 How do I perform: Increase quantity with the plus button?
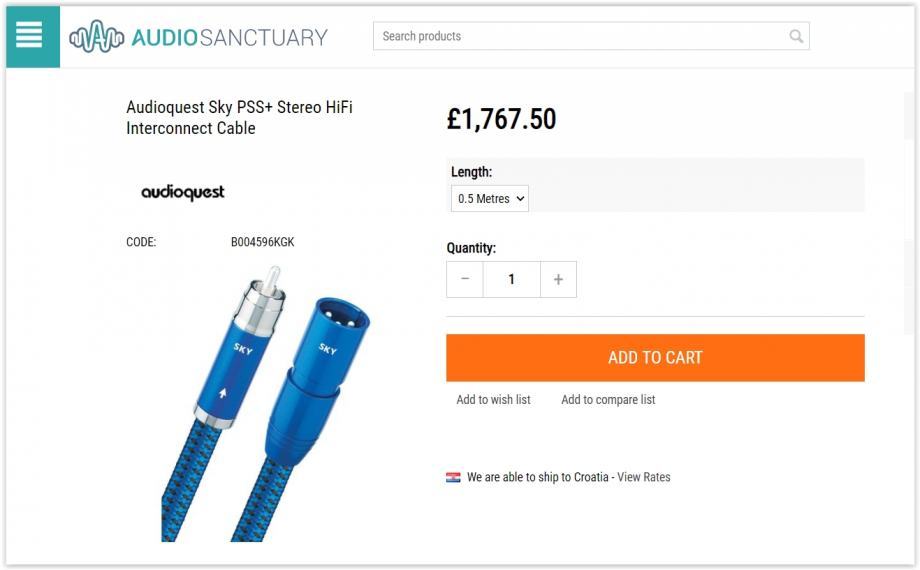[558, 279]
